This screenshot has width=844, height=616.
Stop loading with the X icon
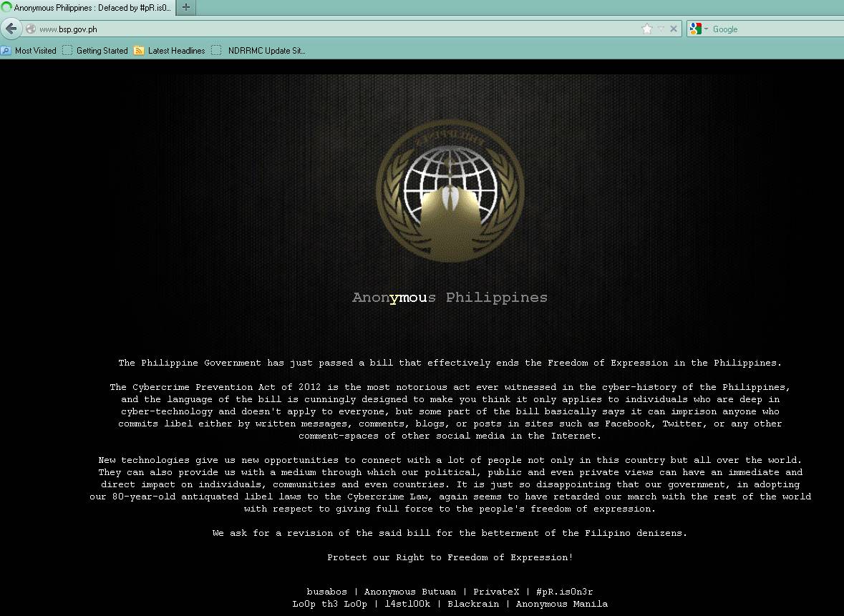[674, 29]
